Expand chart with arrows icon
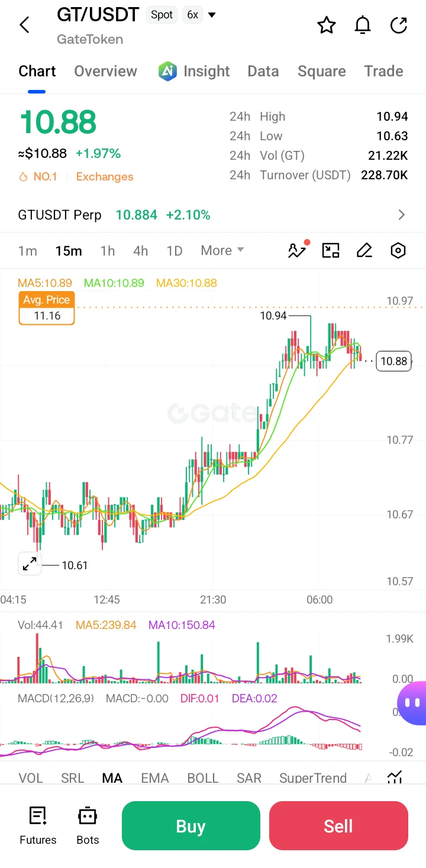This screenshot has height=868, width=426. point(29,564)
